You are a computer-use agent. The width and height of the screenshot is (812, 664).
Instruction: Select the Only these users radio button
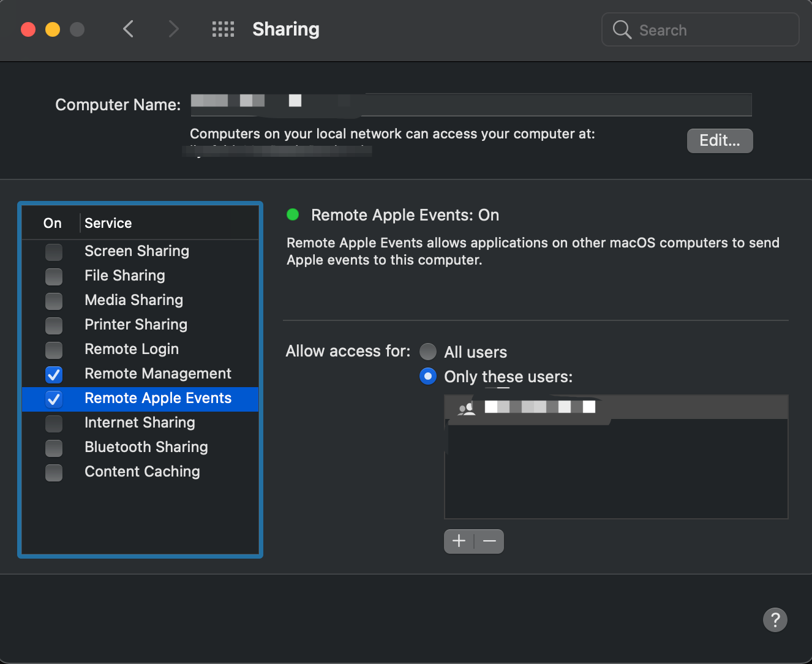[428, 376]
